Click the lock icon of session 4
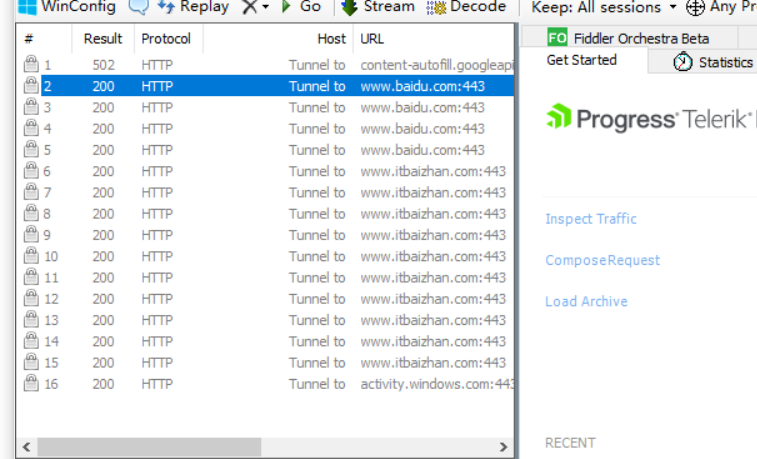 (31, 128)
